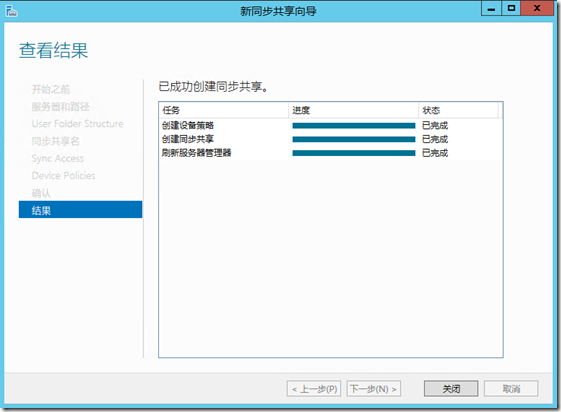Screen dimensions: 561x412
Task: Select the Sync Access step
Action: [58, 158]
